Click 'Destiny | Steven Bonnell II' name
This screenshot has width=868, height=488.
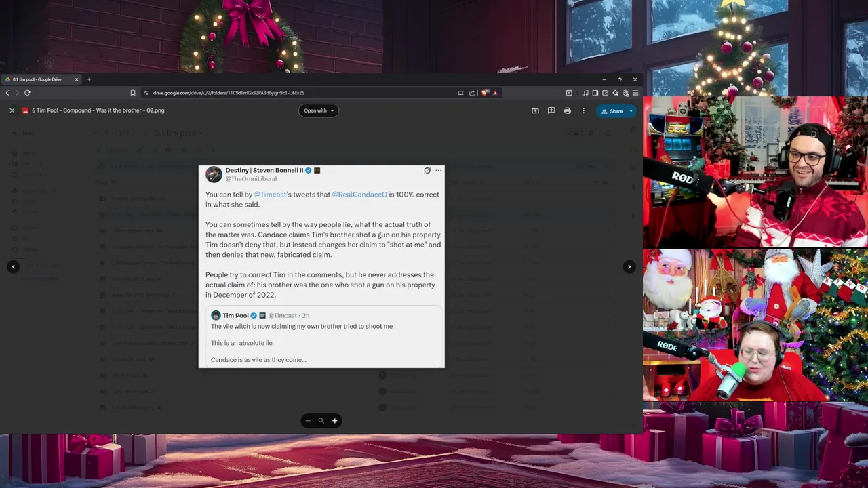(264, 170)
